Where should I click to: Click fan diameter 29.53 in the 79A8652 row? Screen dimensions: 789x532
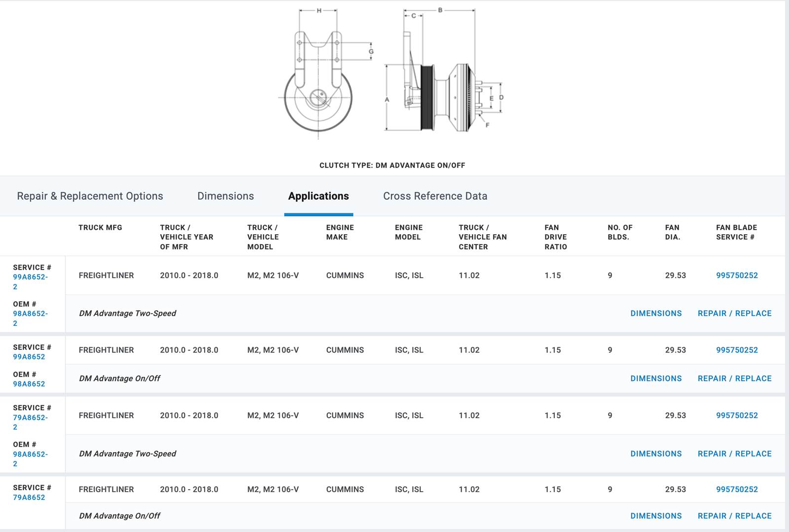[675, 489]
